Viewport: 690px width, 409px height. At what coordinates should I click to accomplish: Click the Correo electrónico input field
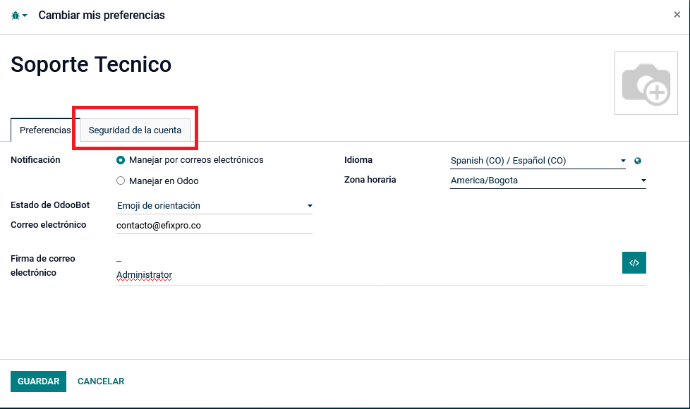coord(214,226)
